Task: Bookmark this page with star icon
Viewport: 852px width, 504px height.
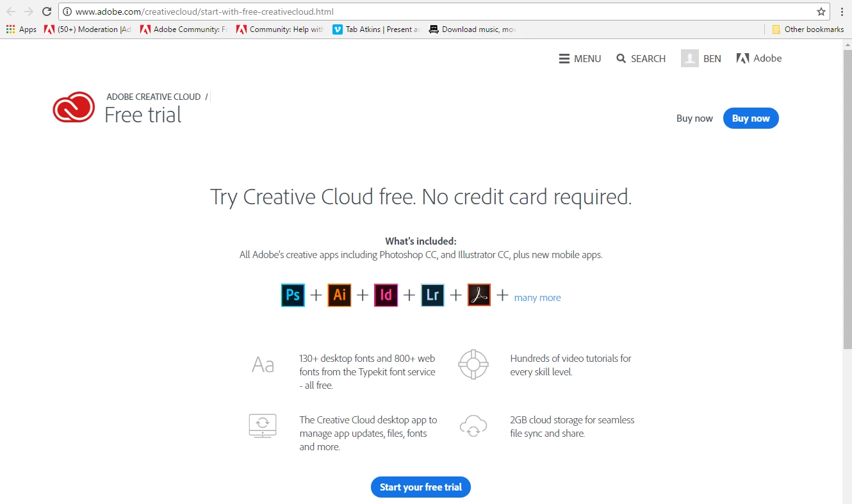Action: point(821,12)
